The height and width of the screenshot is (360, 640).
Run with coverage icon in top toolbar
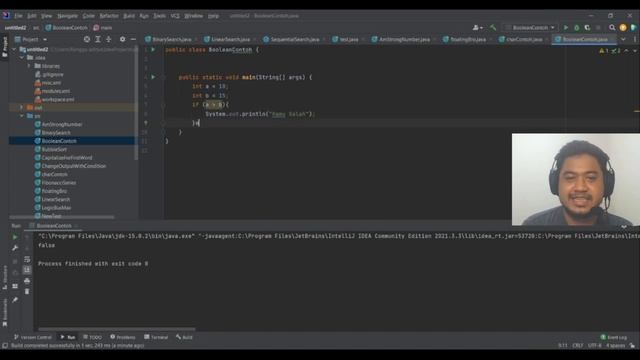click(x=587, y=28)
